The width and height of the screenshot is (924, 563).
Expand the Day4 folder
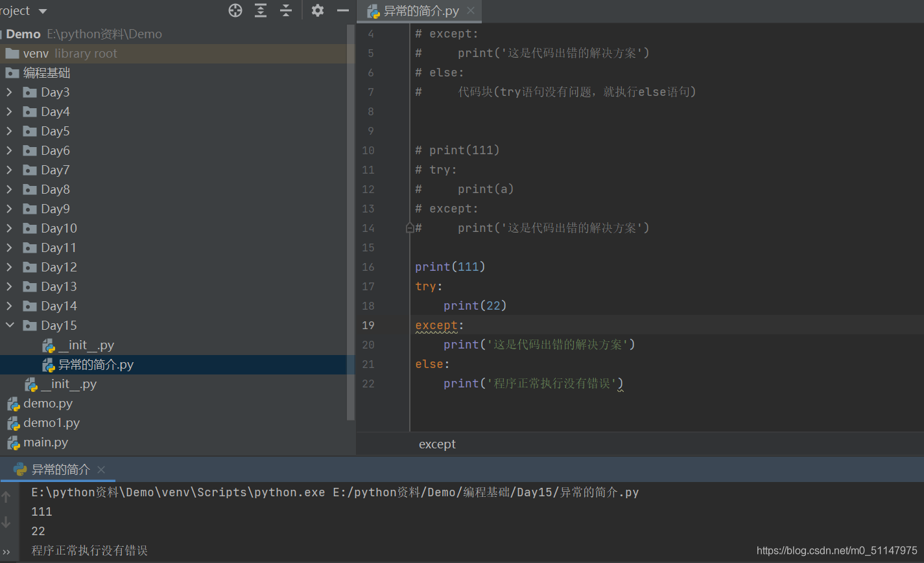tap(9, 111)
